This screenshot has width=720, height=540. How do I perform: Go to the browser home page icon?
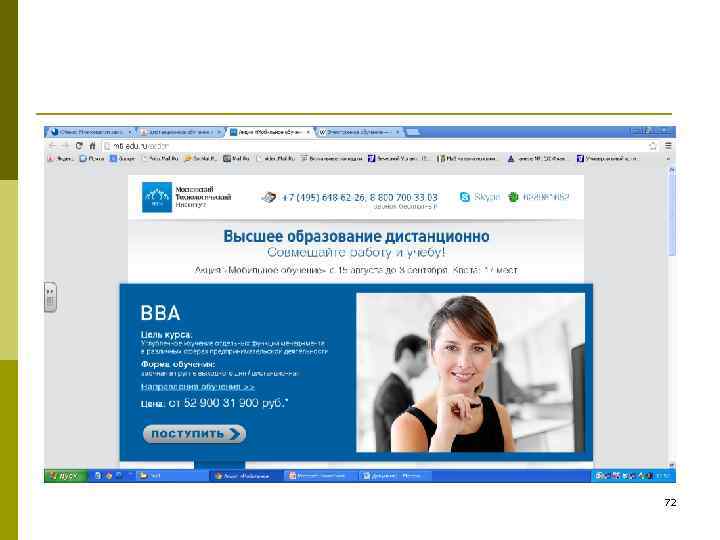pyautogui.click(x=92, y=146)
